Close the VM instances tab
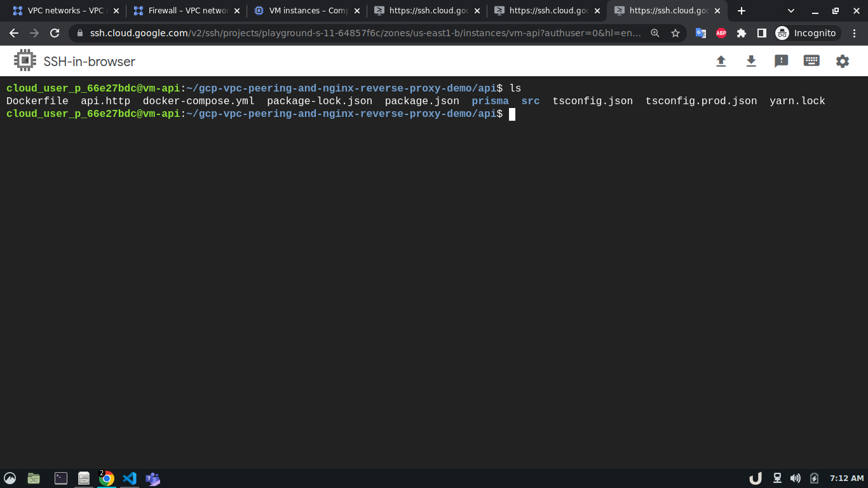Image resolution: width=868 pixels, height=488 pixels. pyautogui.click(x=356, y=11)
